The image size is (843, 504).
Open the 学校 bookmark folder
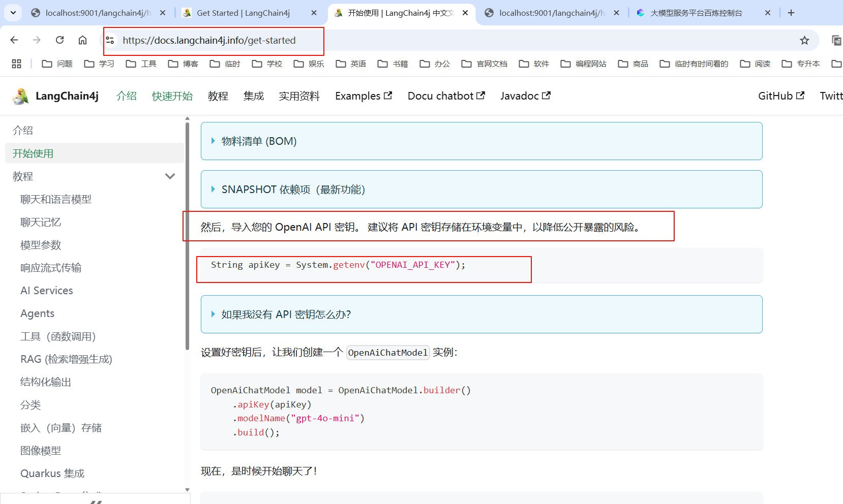click(267, 64)
